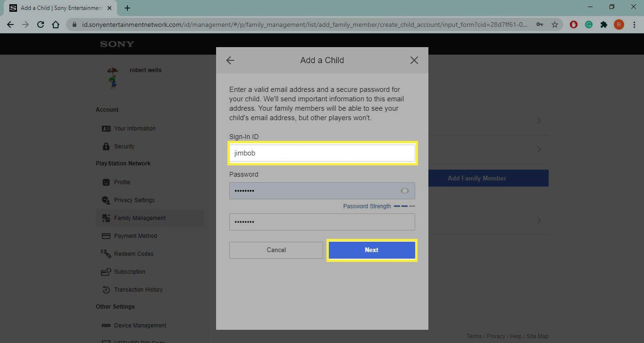Click the Cancel button
The height and width of the screenshot is (343, 644).
276,250
